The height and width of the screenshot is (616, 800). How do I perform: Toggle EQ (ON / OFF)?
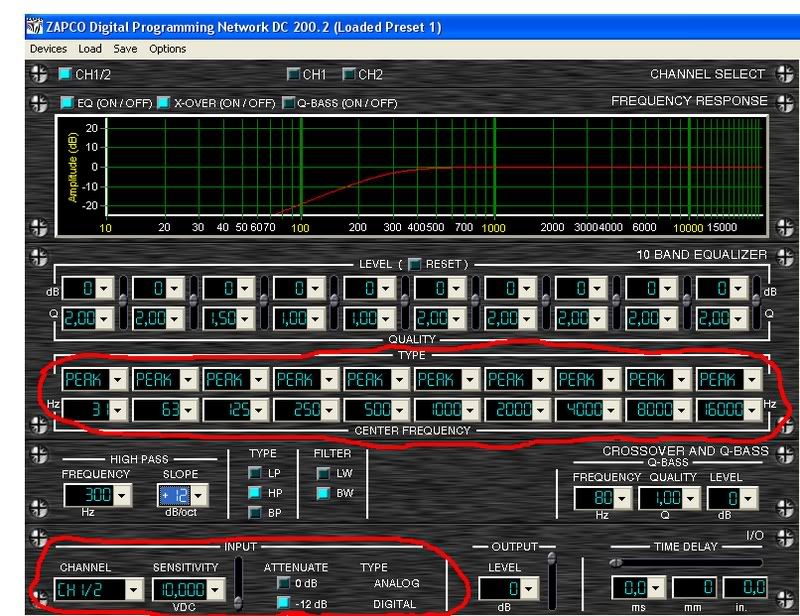coord(67,103)
